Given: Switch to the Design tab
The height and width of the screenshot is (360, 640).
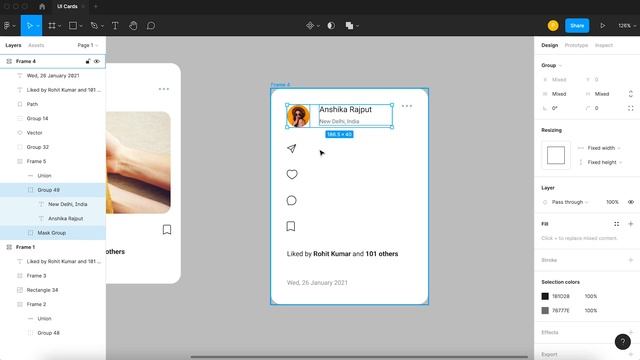Looking at the screenshot, I should pos(549,45).
